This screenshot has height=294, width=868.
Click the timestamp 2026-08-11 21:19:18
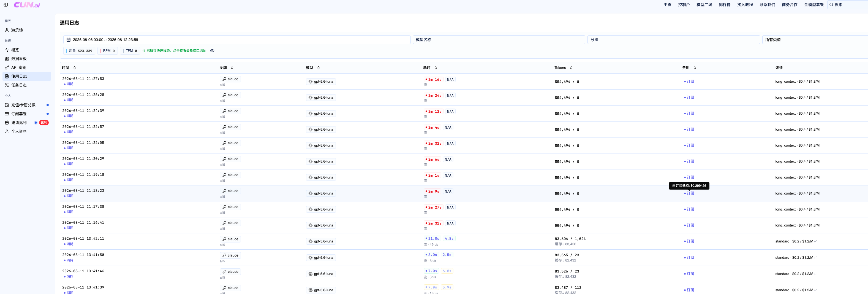[x=83, y=175]
